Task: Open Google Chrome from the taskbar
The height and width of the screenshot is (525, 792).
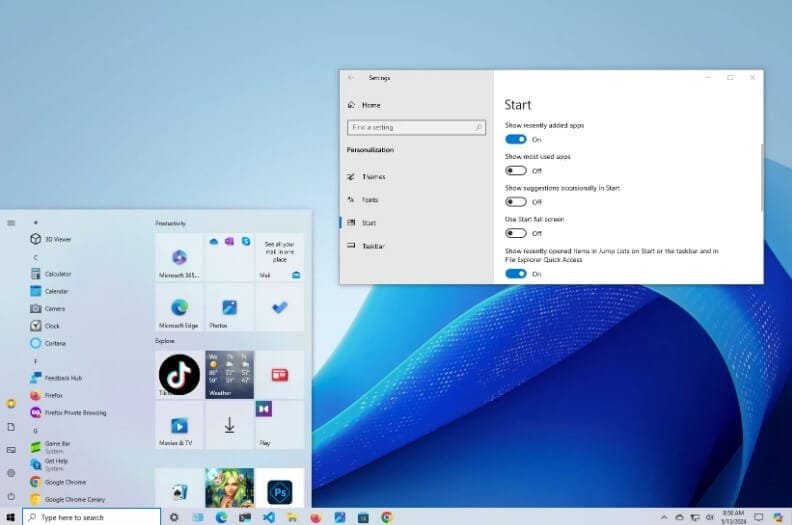Action: point(387,517)
